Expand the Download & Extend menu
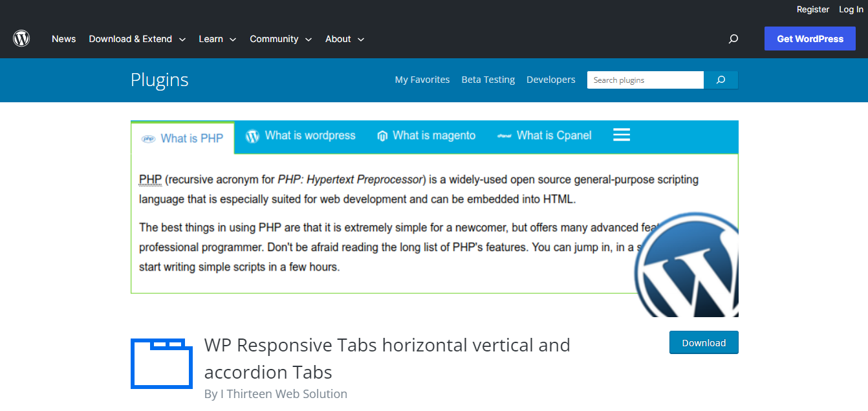Viewport: 868px width, 411px height. click(x=183, y=39)
